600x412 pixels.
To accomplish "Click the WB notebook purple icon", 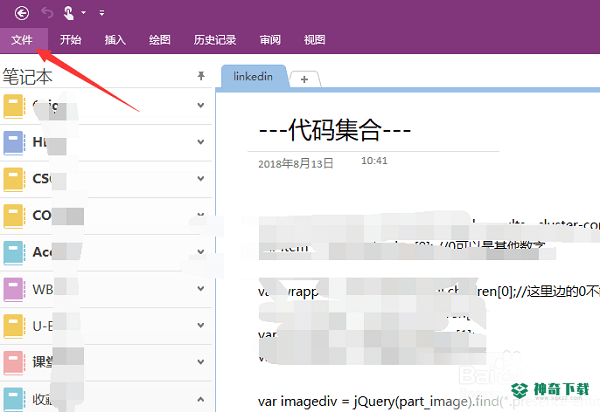I will click(13, 289).
